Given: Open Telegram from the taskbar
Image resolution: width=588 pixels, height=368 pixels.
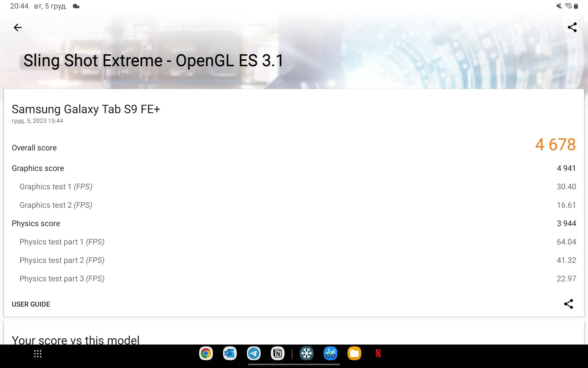Looking at the screenshot, I should pos(254,354).
